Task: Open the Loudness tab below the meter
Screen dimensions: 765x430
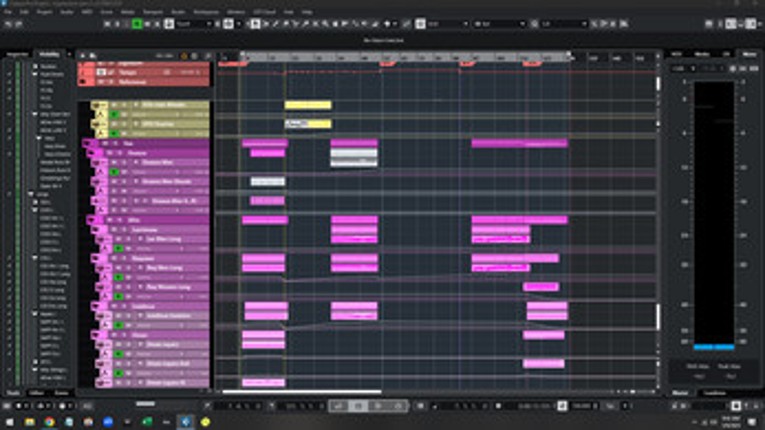Action: [x=714, y=392]
